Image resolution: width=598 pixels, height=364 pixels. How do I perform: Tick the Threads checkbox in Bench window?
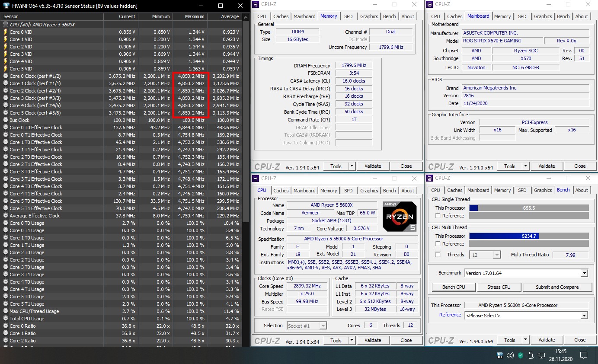(438, 255)
